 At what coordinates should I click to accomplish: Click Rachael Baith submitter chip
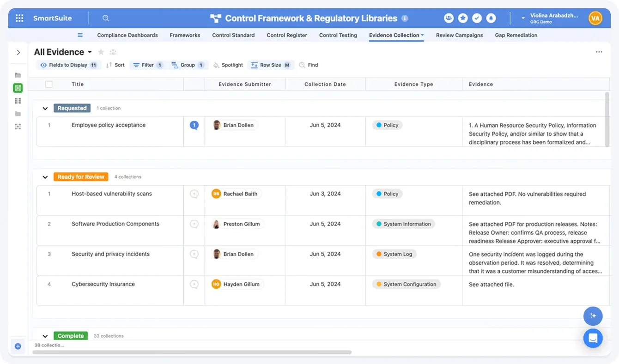[x=236, y=194]
